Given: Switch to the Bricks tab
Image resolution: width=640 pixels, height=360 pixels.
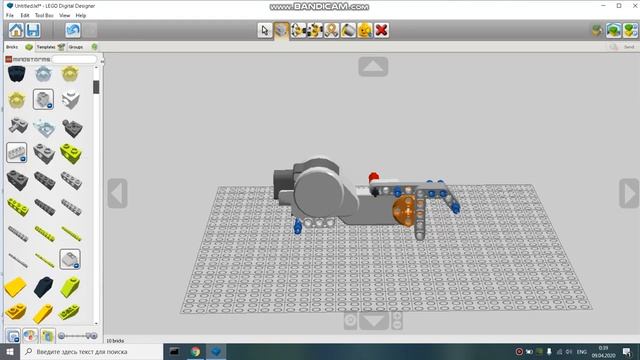Looking at the screenshot, I should (19, 47).
